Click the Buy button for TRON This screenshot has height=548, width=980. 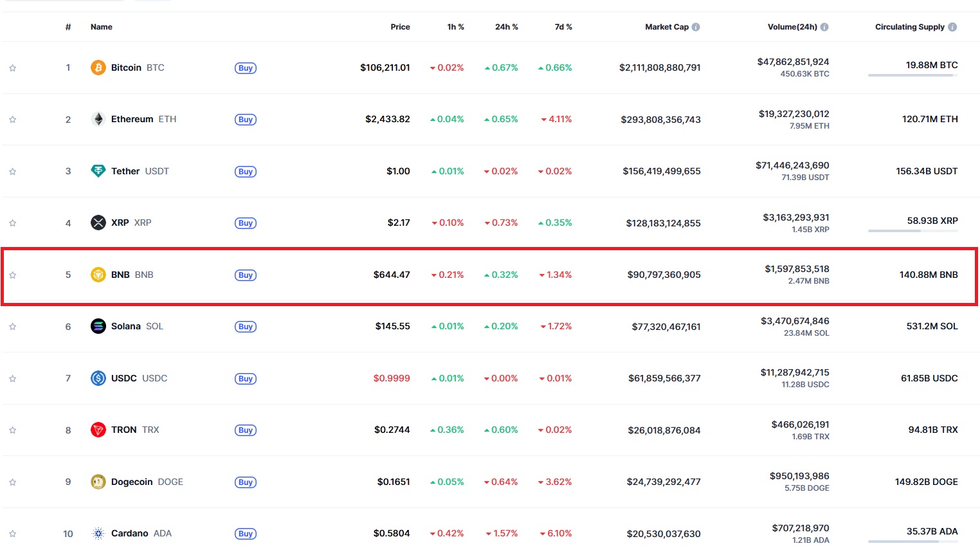point(246,430)
